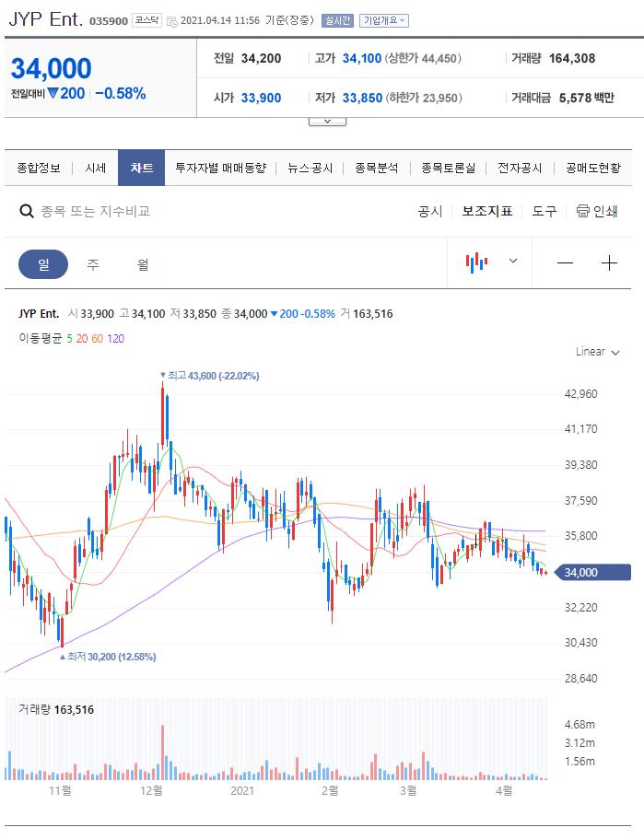Click the 34,000 current price tag on axis

coord(591,573)
